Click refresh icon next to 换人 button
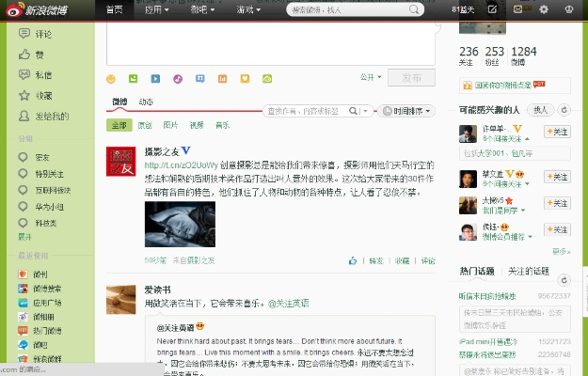The width and height of the screenshot is (588, 376). pos(564,110)
